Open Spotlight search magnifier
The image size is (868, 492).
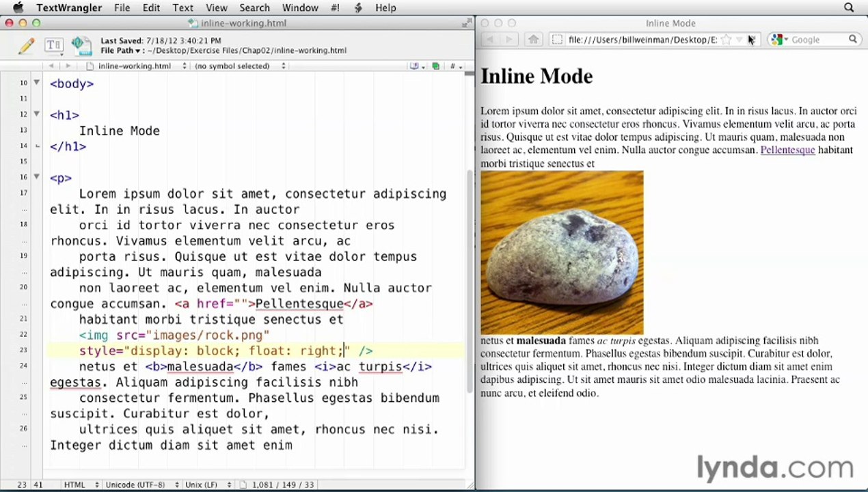[x=849, y=8]
